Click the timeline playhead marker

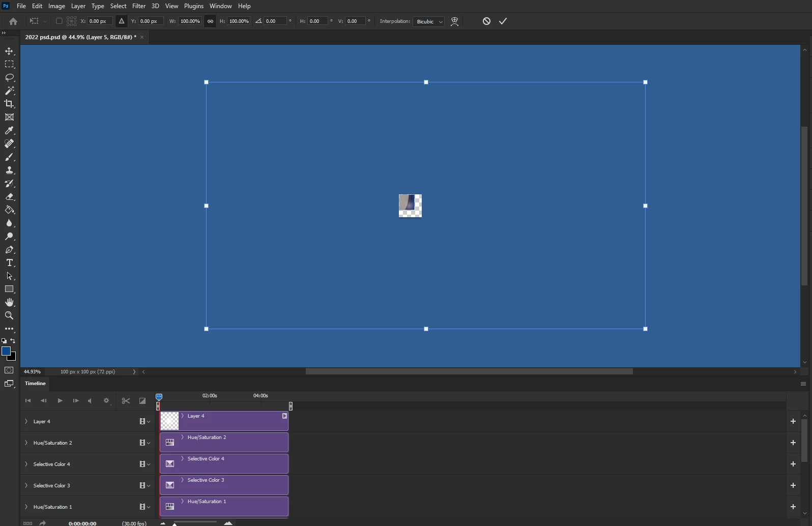159,397
